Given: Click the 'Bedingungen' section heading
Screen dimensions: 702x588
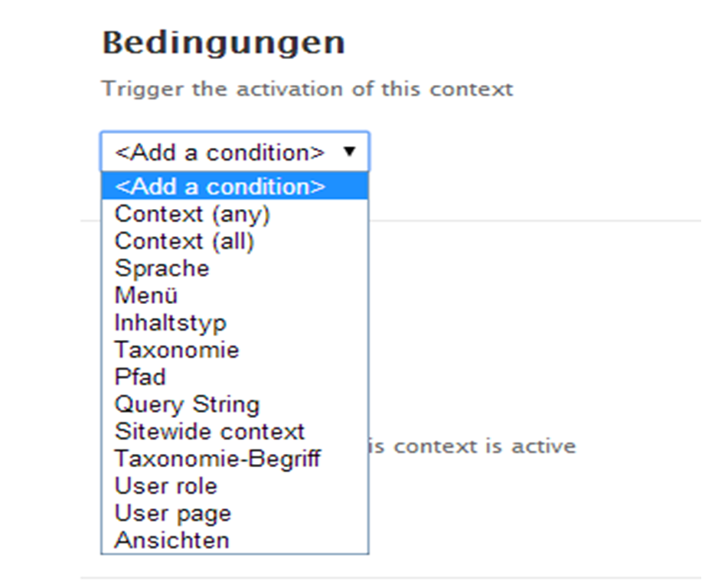Looking at the screenshot, I should click(x=224, y=43).
